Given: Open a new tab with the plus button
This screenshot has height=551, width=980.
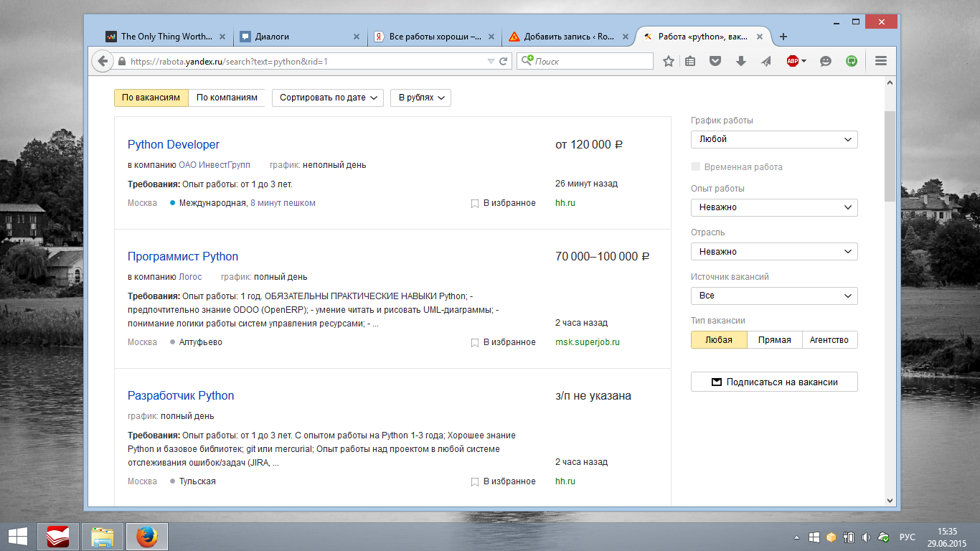Looking at the screenshot, I should pyautogui.click(x=783, y=37).
